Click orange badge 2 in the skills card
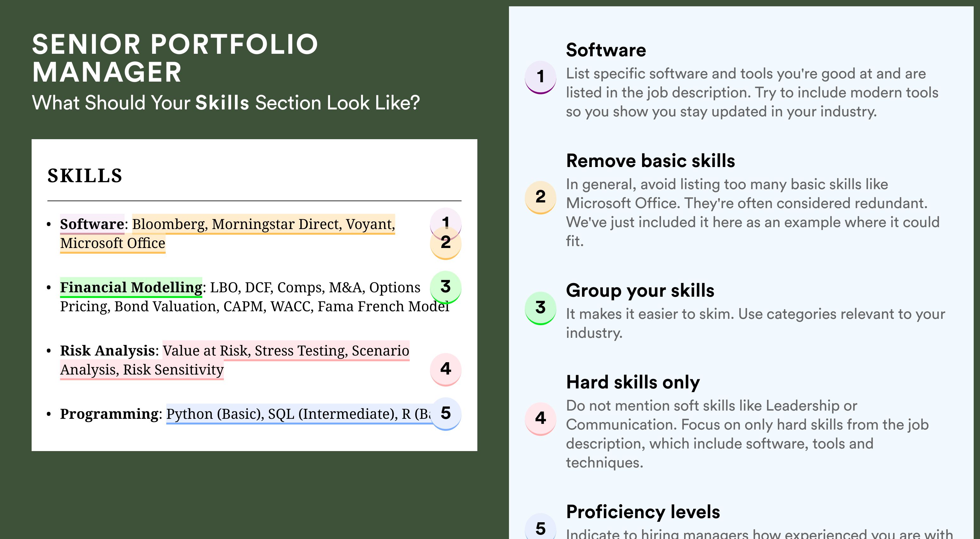 coord(445,243)
